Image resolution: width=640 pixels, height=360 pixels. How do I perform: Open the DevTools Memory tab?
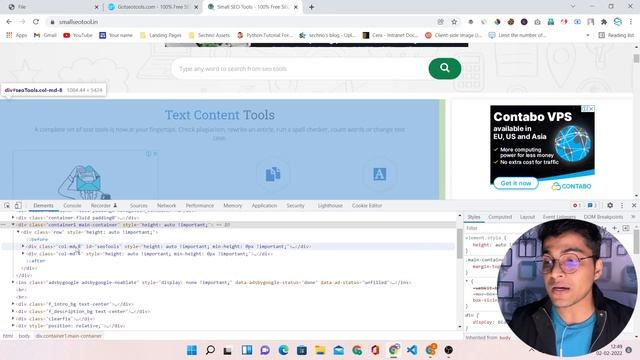tap(233, 206)
